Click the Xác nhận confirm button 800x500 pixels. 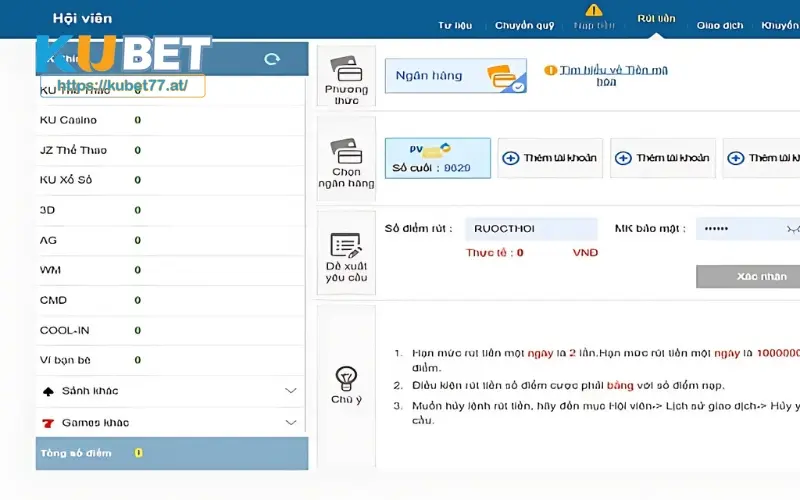pyautogui.click(x=748, y=277)
